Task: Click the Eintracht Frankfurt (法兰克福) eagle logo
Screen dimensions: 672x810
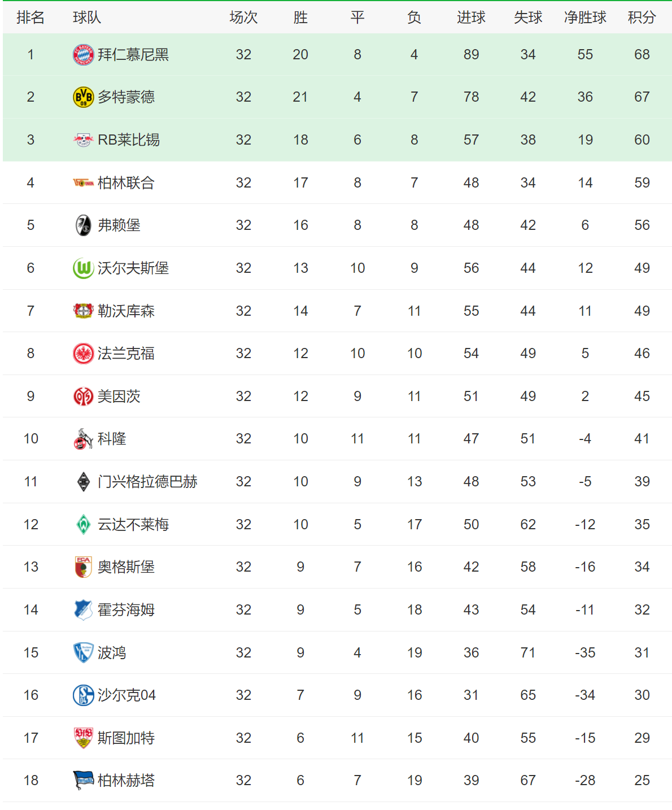Action: [x=84, y=354]
